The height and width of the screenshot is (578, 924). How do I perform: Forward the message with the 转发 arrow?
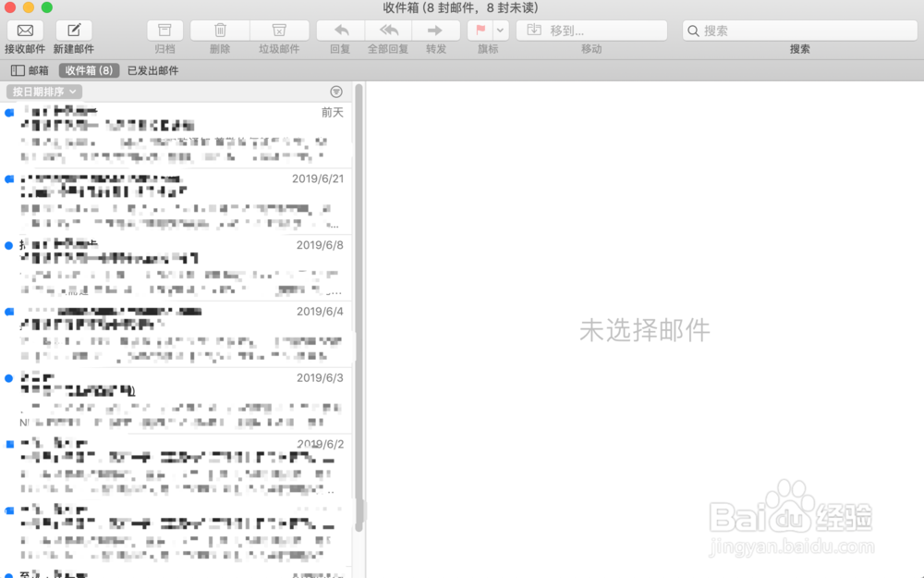coord(435,31)
